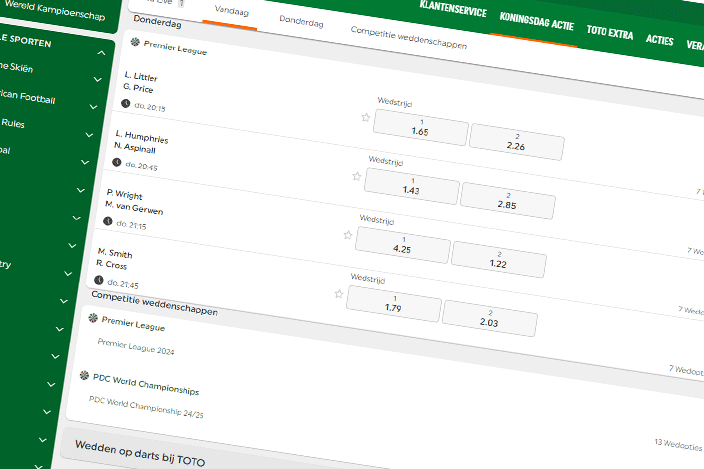Open the 13 Wedopties link
This screenshot has width=704, height=469.
678,445
